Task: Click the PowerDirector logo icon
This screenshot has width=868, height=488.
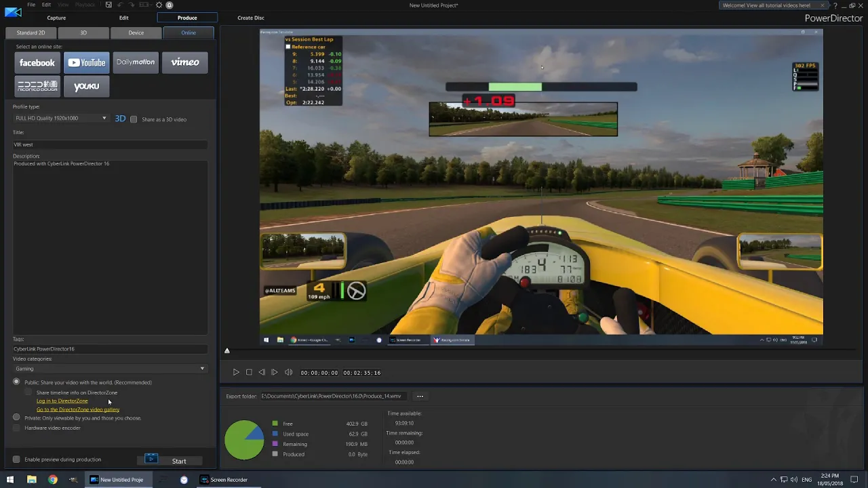Action: (x=13, y=11)
